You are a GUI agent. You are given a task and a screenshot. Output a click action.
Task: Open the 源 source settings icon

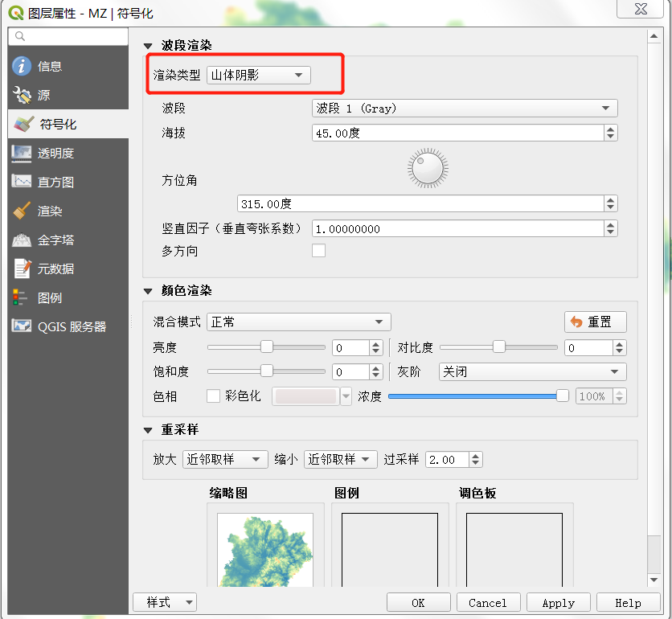click(22, 95)
